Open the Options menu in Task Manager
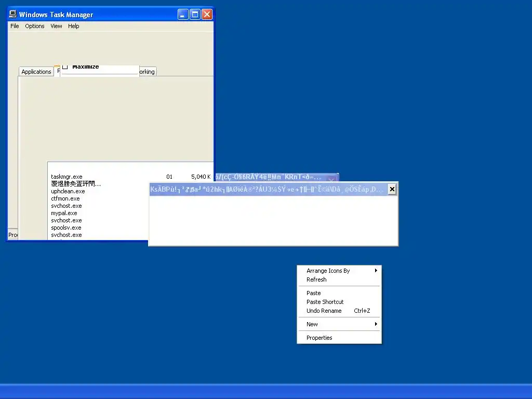This screenshot has height=399, width=532. (x=35, y=26)
